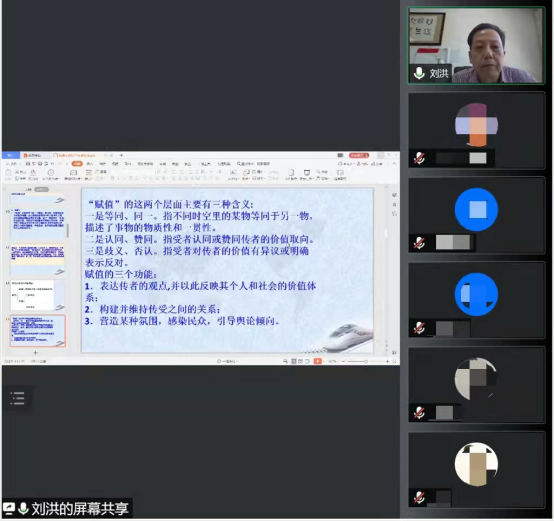
Task: Start slideshow with orange play button
Action: pyautogui.click(x=318, y=361)
